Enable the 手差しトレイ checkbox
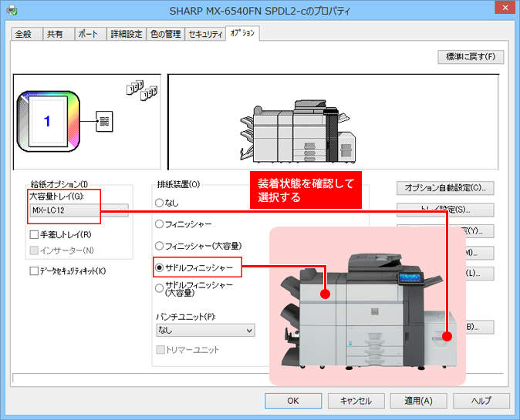The image size is (520, 420). click(x=34, y=234)
